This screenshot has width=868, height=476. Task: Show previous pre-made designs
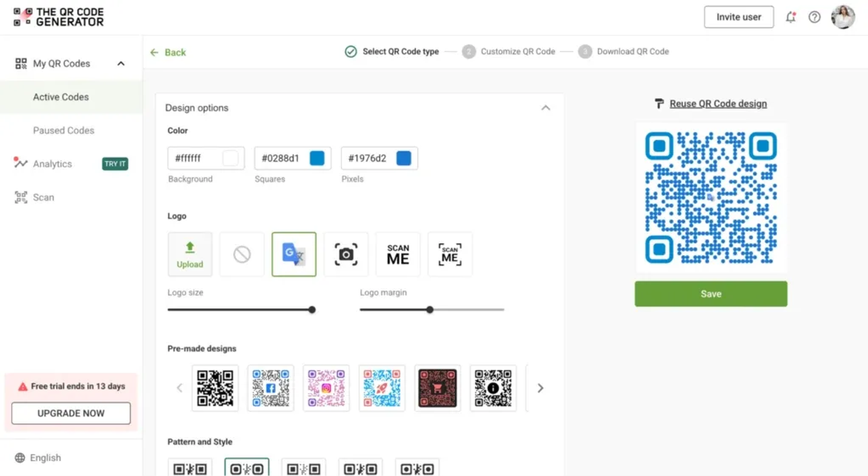click(x=179, y=388)
